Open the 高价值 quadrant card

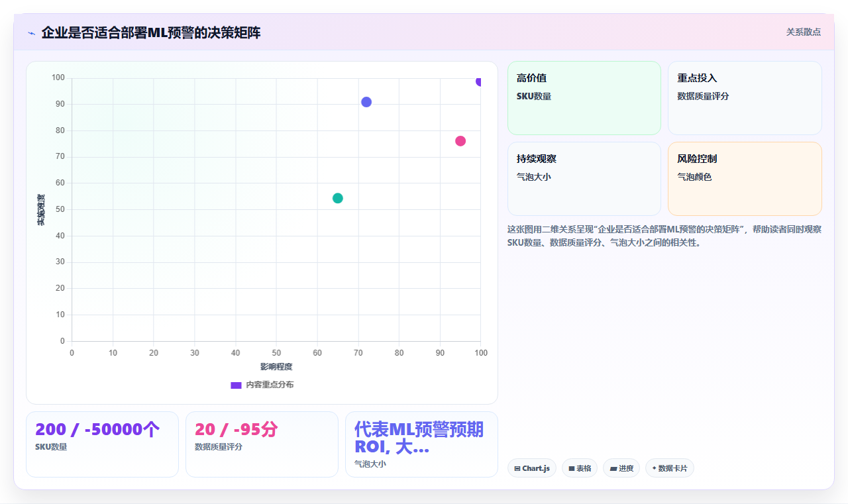pos(584,98)
